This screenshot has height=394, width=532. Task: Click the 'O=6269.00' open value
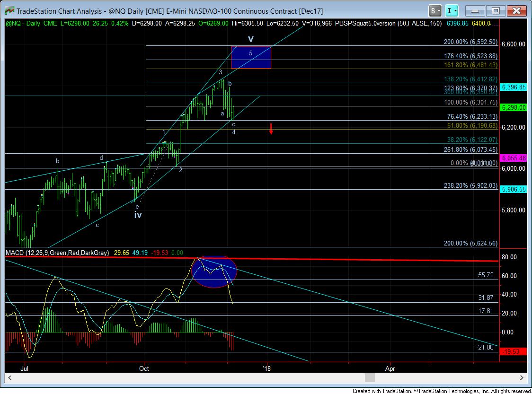[x=213, y=23]
